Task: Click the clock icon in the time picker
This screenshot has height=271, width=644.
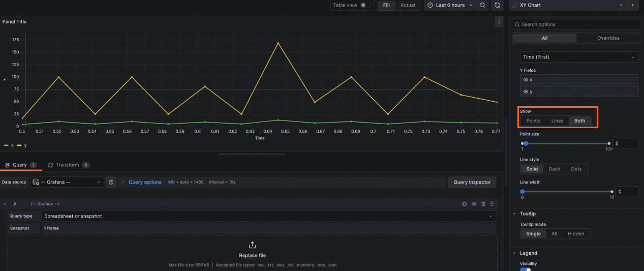Action: [430, 5]
